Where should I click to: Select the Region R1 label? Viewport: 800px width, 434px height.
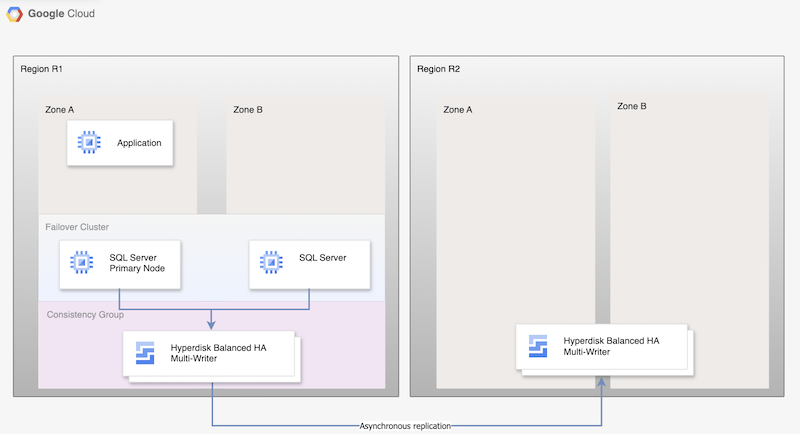(42, 69)
